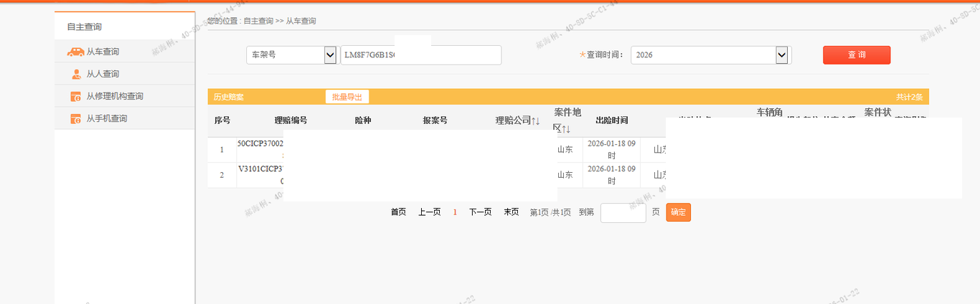Image resolution: width=980 pixels, height=304 pixels.
Task: Click the page number input field
Action: pos(623,213)
